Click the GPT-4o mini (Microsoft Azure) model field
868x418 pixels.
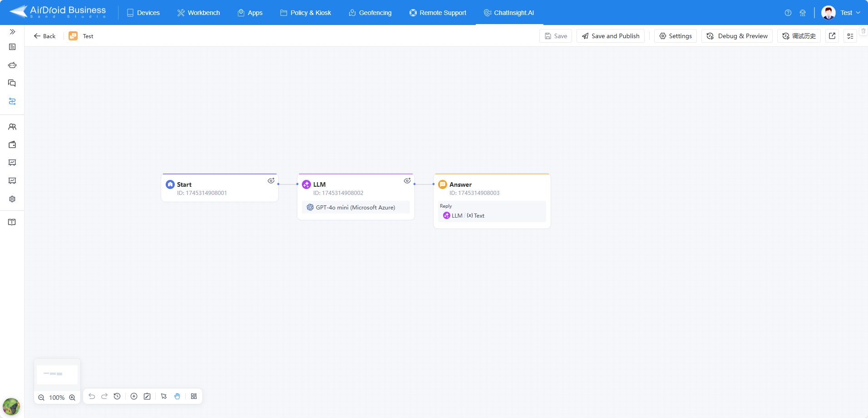(x=356, y=207)
